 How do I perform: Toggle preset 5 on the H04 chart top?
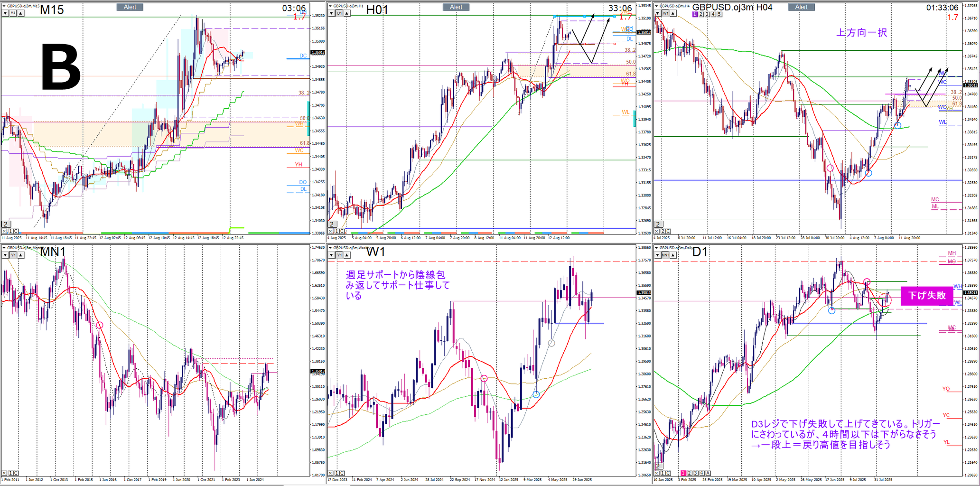click(x=719, y=15)
